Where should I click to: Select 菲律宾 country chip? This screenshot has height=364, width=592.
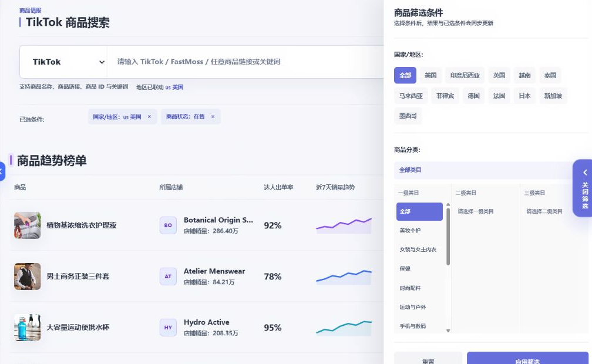[x=445, y=96]
